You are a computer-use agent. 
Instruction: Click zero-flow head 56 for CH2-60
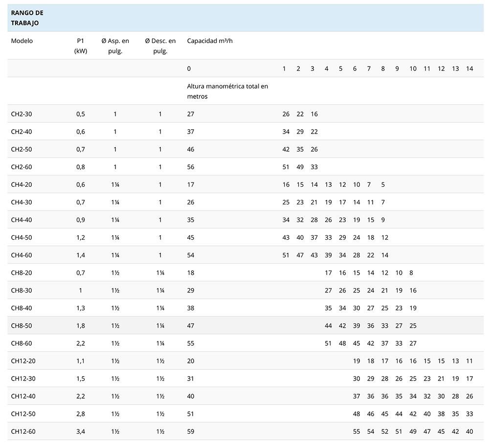pyautogui.click(x=191, y=167)
